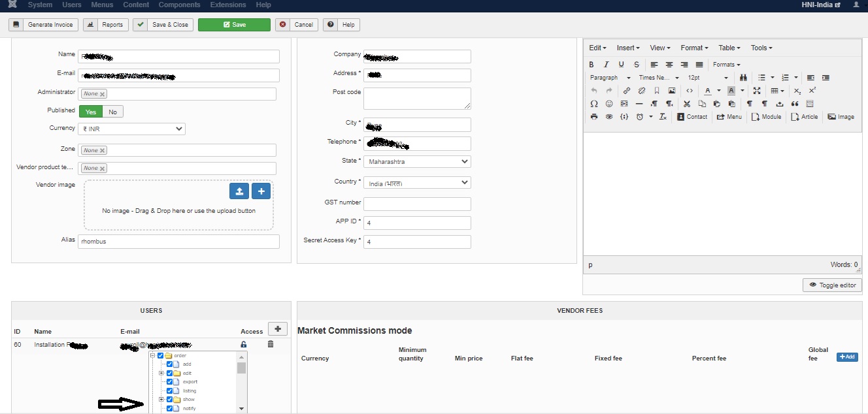The width and height of the screenshot is (868, 414).
Task: Open the State dropdown showing Maharashtra
Action: 417,161
